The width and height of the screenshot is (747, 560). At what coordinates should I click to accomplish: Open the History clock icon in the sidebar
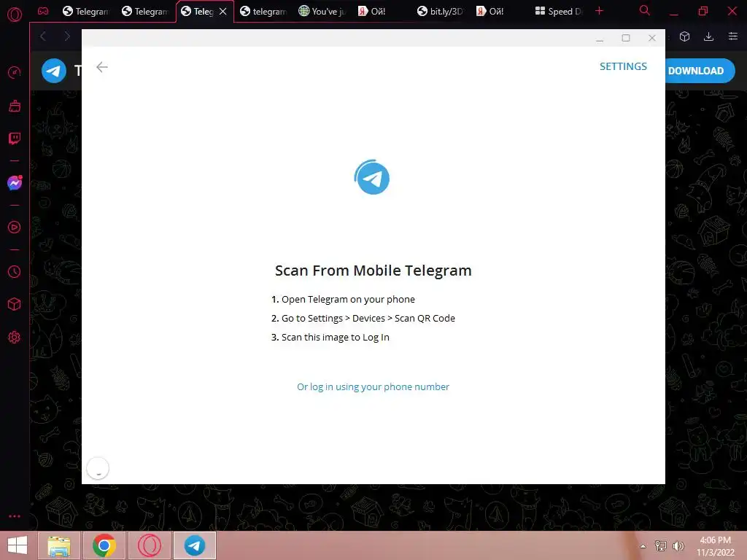point(15,272)
